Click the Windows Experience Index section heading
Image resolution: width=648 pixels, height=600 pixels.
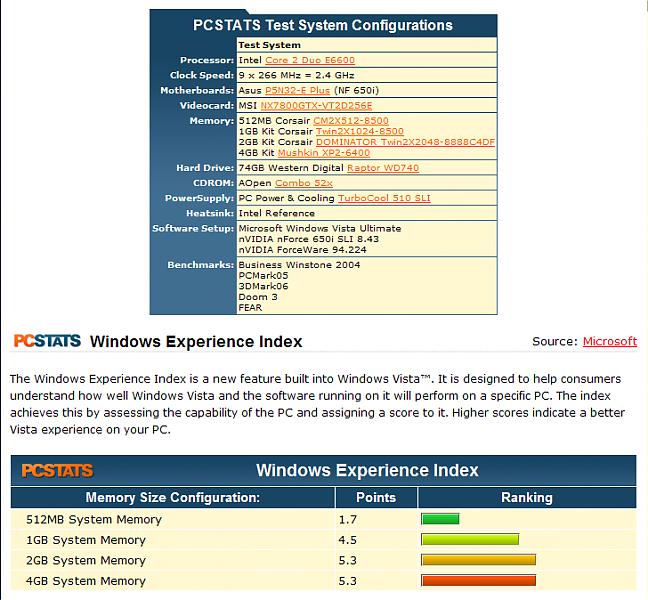click(x=196, y=342)
